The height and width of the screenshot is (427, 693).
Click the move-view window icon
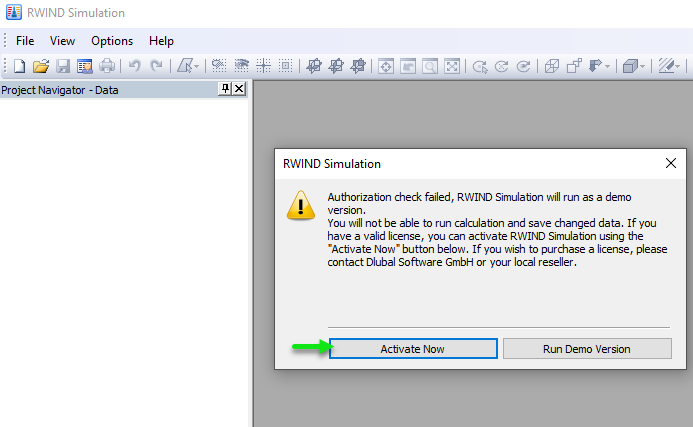click(386, 66)
